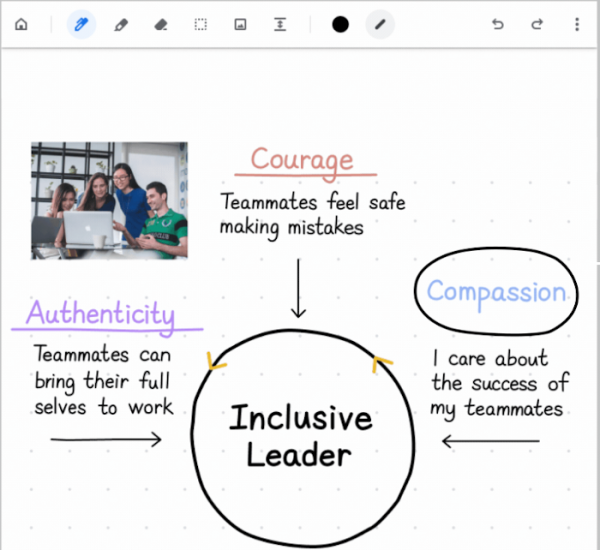Insert an image using the toolbar
Viewport: 600px width, 550px height.
click(240, 25)
